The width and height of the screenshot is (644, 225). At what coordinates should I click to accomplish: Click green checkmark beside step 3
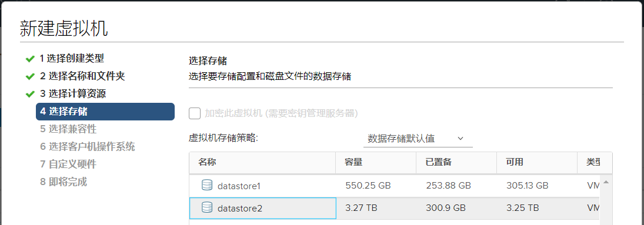coord(29,94)
